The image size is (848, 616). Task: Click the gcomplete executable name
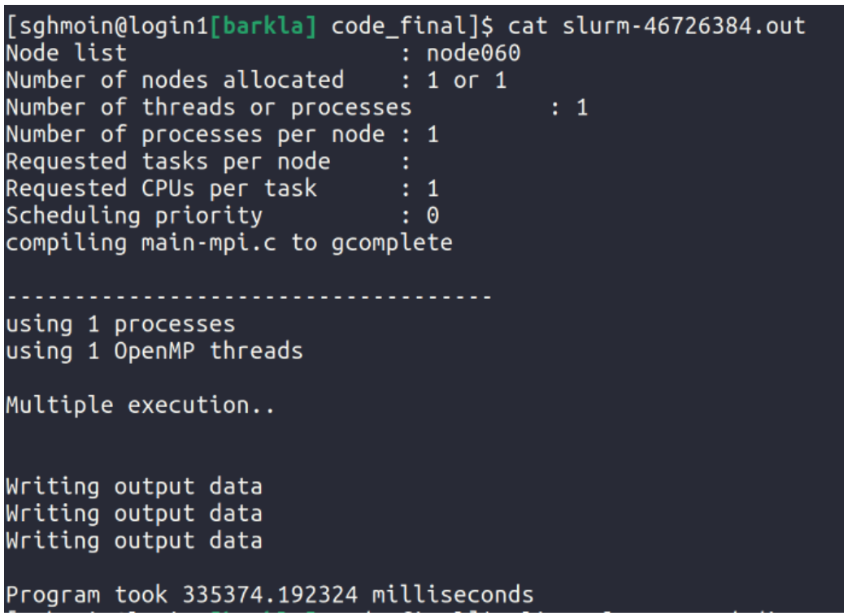click(392, 242)
